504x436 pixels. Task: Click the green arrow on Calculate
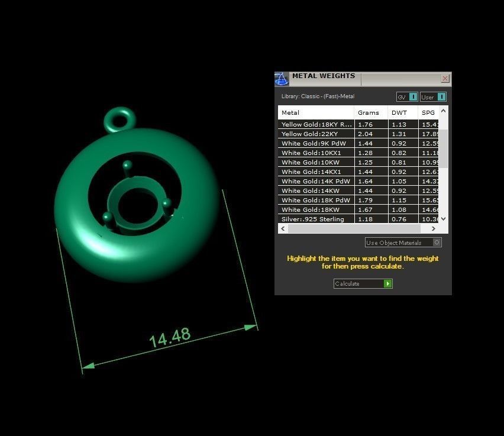[x=388, y=283]
